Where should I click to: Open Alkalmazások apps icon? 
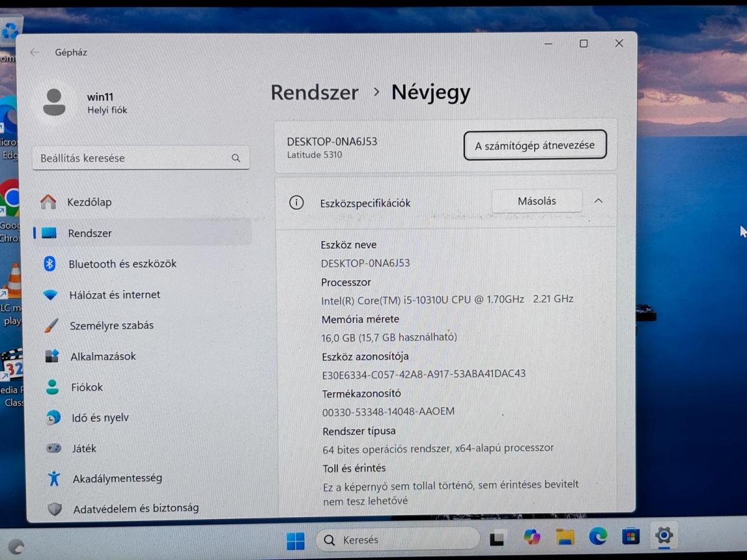52,357
